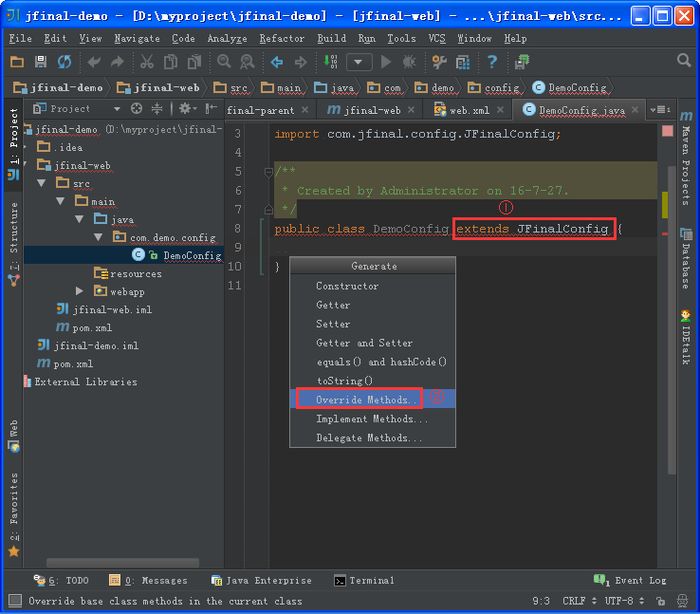This screenshot has height=614, width=700.
Task: Close the web.xml tab
Action: 500,109
